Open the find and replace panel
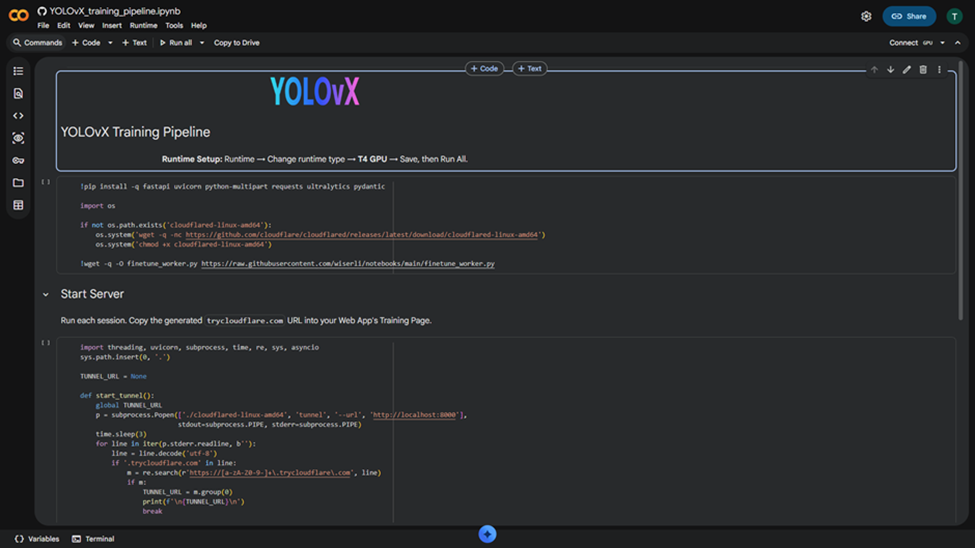The width and height of the screenshot is (975, 548). coord(18,93)
